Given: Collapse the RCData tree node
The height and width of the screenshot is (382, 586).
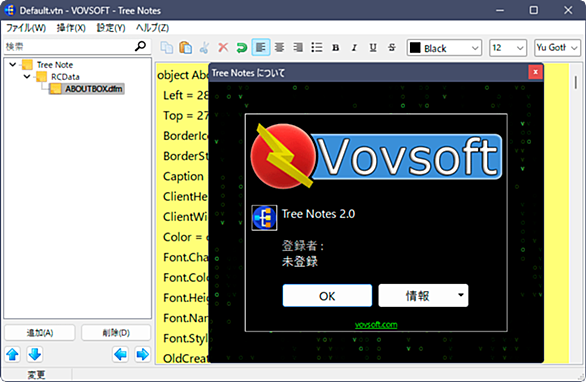Looking at the screenshot, I should point(27,77).
